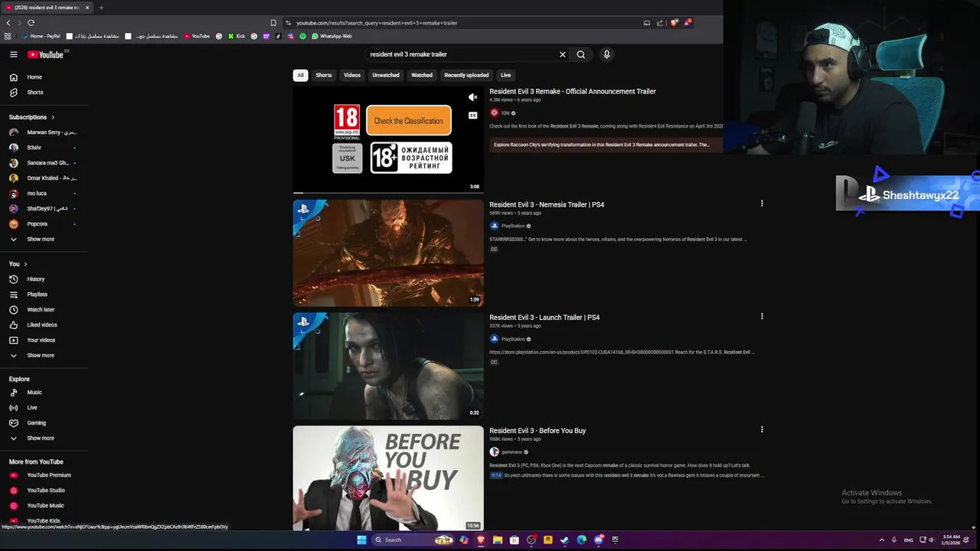Click the bookmark icon in address bar
The image size is (980, 551).
coord(273,23)
